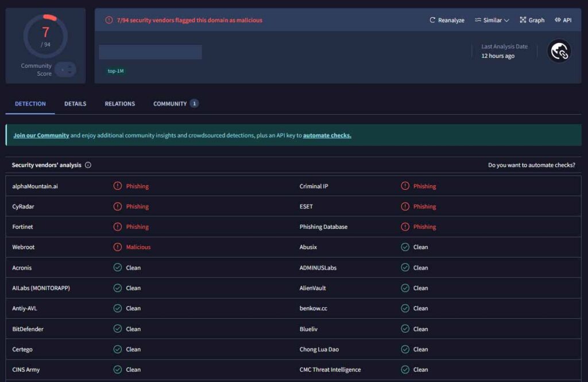
Task: Click the redacted domain name field
Action: [150, 52]
